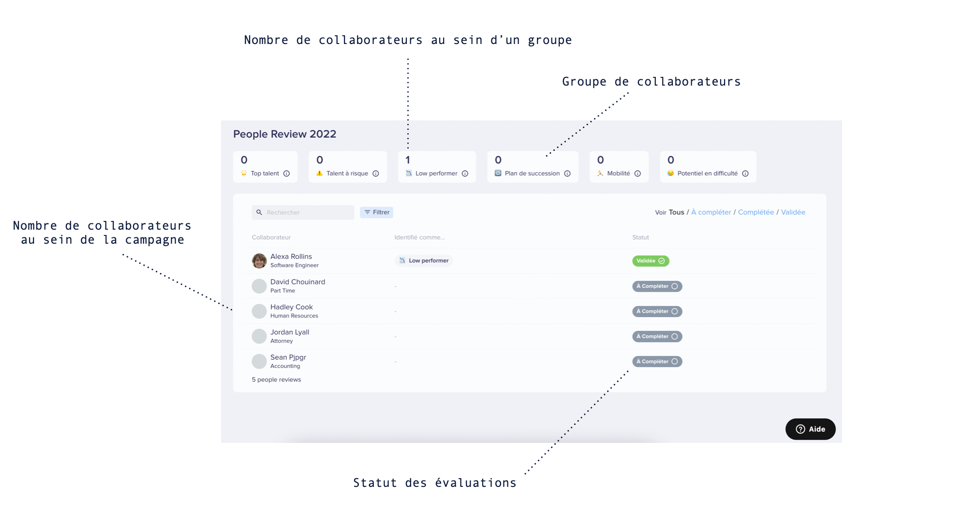980x527 pixels.
Task: Click the info icon next to Top talent
Action: click(286, 174)
